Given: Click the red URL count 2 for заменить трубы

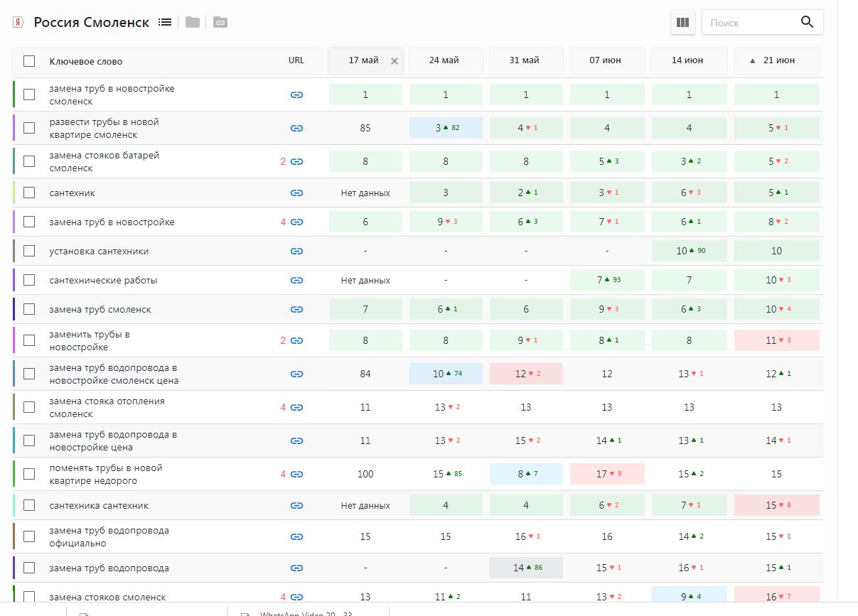Looking at the screenshot, I should click(283, 340).
